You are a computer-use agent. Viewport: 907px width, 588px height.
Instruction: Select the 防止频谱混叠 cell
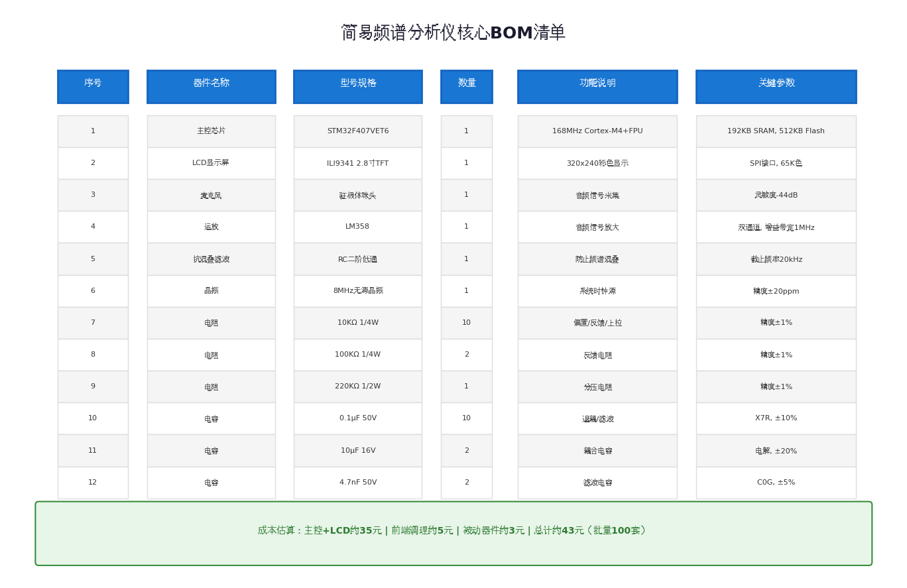coord(597,259)
